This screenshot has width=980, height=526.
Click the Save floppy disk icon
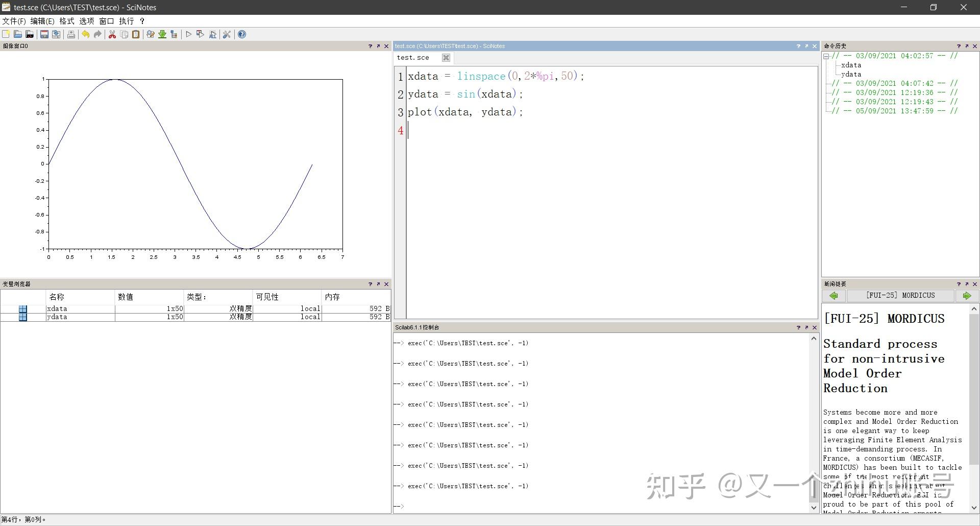[44, 34]
